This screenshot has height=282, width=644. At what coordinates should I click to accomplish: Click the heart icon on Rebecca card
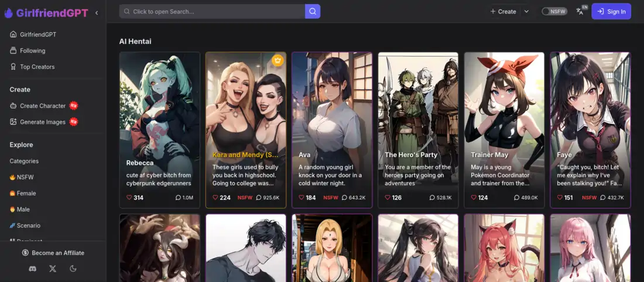[129, 198]
